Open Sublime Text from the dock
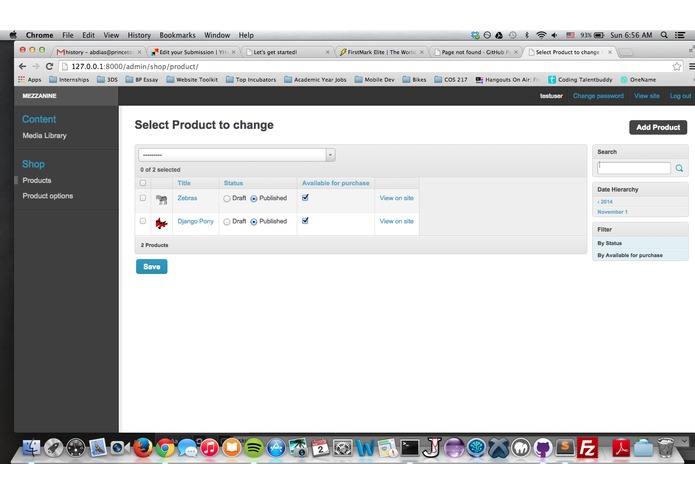This screenshot has width=695, height=494. coord(565,448)
